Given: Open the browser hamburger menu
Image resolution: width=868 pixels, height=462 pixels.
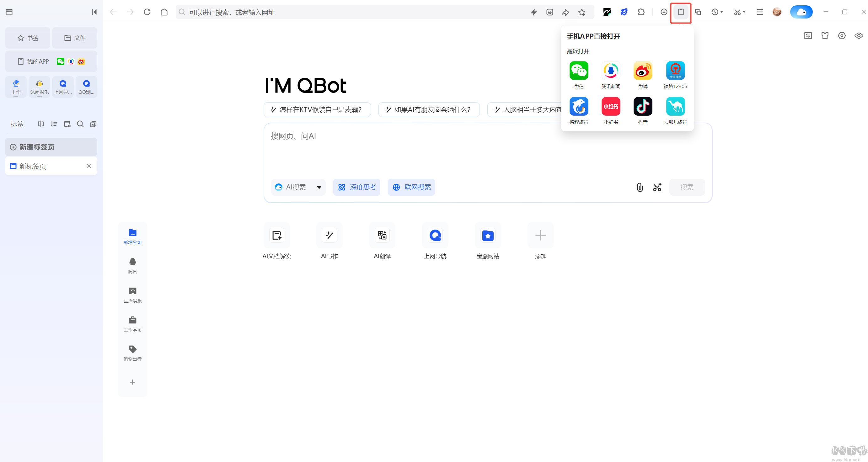Looking at the screenshot, I should click(x=760, y=12).
